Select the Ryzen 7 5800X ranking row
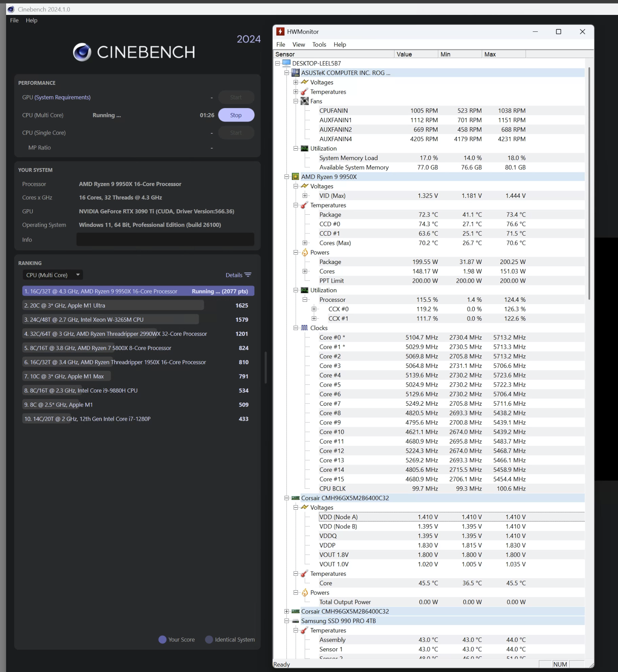Screen dimensions: 618x672 coord(138,348)
